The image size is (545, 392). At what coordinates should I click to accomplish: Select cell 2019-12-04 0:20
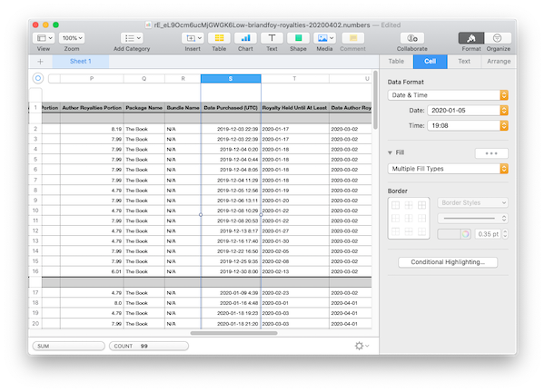point(231,150)
